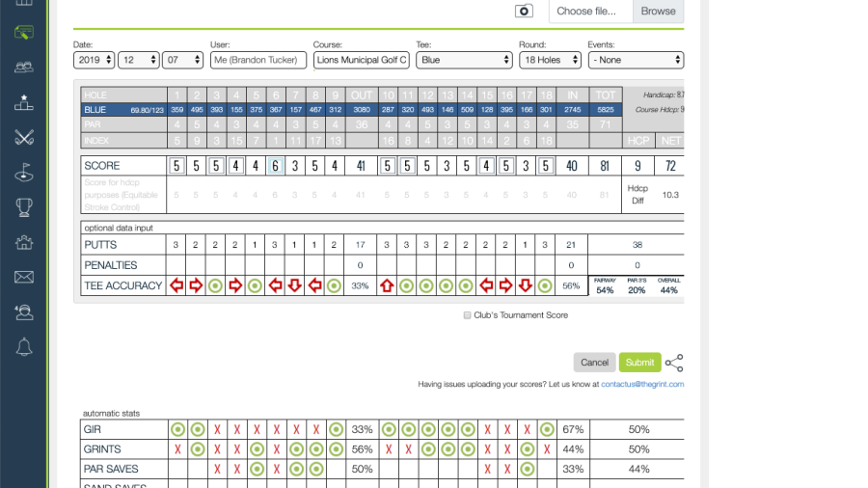Screen dimensions: 868x488
Task: Click the share icon beside Submit
Action: 674,363
